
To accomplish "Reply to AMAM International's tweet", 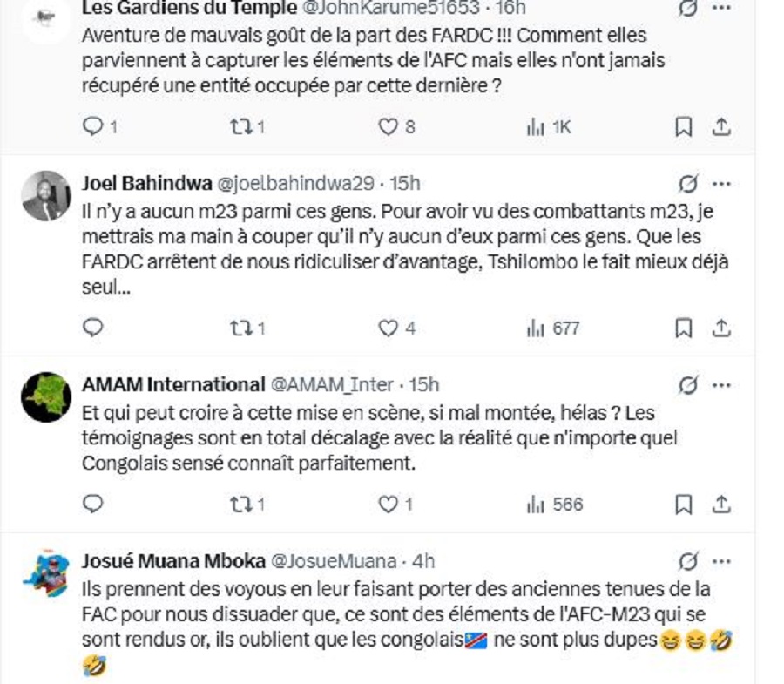I will pos(92,505).
